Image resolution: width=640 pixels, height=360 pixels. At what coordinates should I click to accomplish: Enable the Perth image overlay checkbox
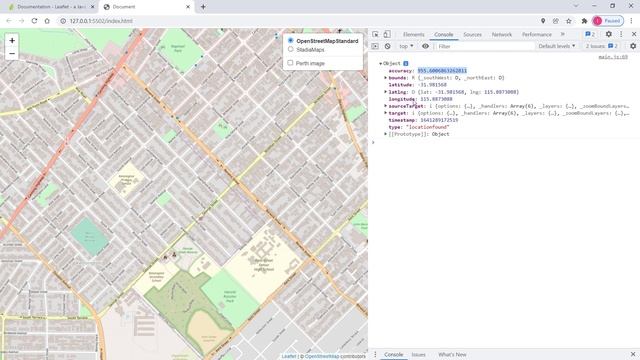290,63
